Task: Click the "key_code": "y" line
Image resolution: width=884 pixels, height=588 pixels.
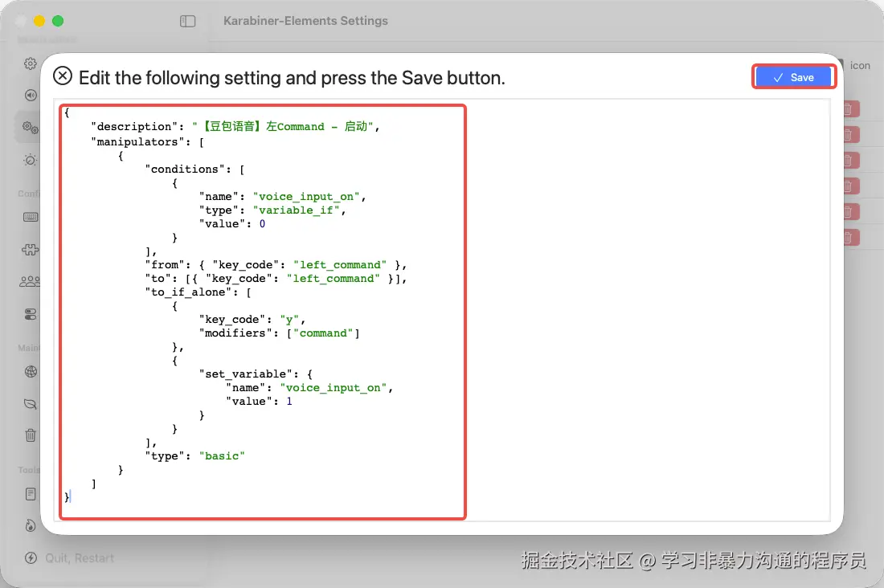Action: [x=252, y=320]
